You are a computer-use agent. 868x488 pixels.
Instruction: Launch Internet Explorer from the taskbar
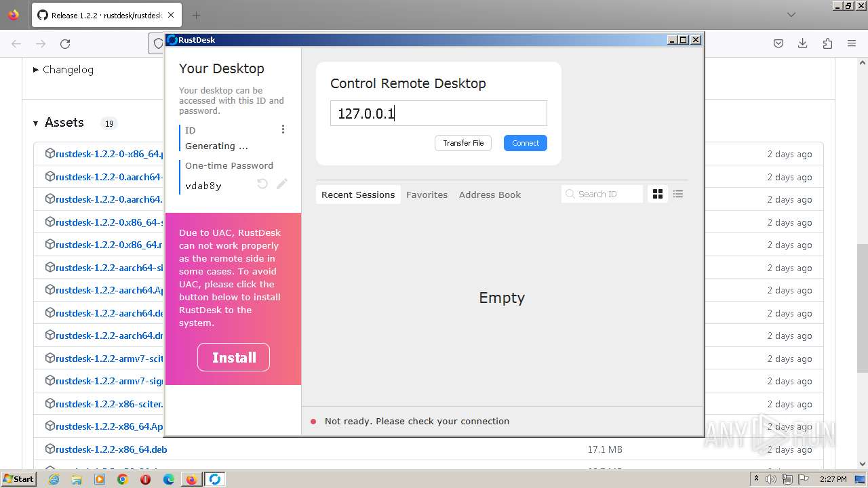[x=54, y=479]
